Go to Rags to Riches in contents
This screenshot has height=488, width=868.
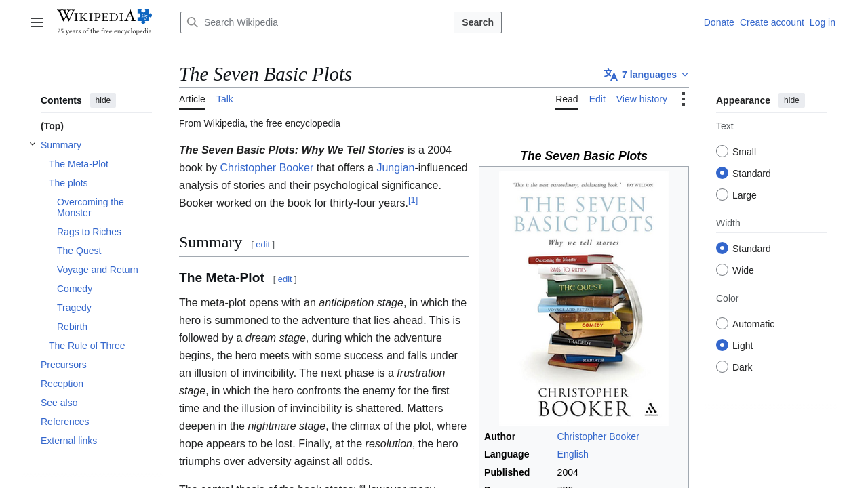coord(89,232)
